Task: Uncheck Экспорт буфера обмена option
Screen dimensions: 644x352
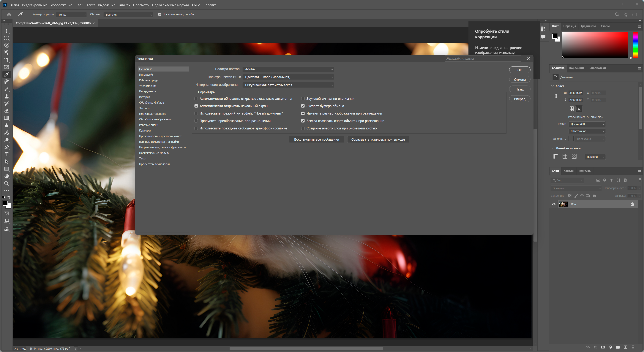Action: pos(303,106)
